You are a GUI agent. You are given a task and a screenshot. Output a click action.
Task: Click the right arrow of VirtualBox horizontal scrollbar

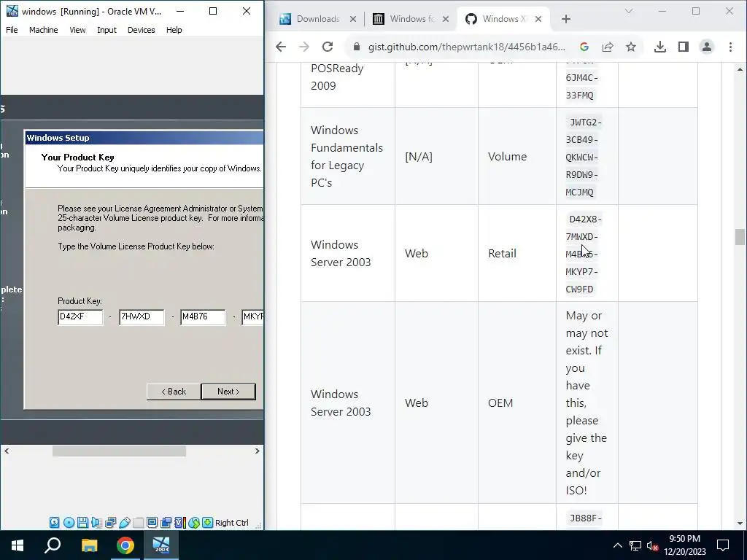click(258, 451)
